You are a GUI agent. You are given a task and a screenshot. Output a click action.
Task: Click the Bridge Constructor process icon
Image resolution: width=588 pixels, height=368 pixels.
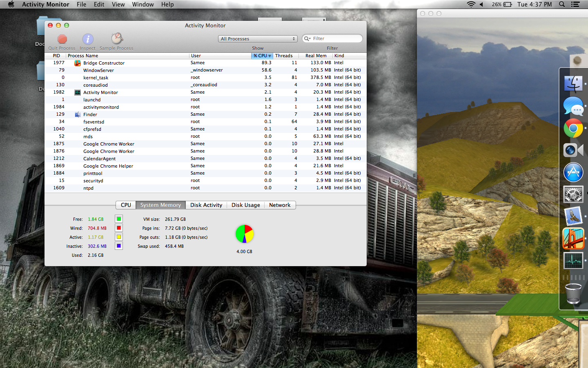pyautogui.click(x=78, y=63)
